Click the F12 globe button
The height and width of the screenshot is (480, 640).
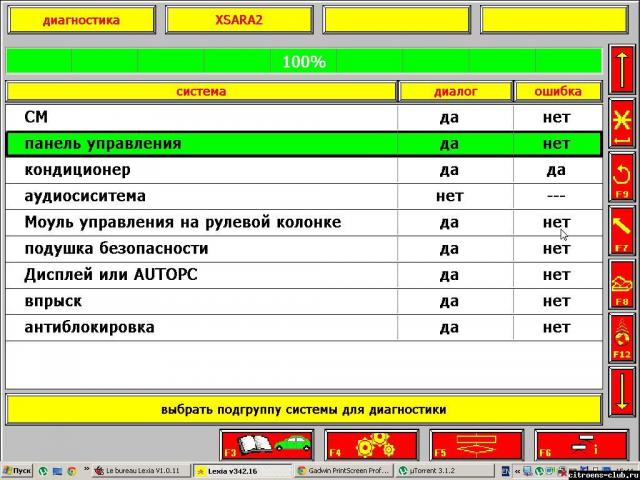coord(622,338)
